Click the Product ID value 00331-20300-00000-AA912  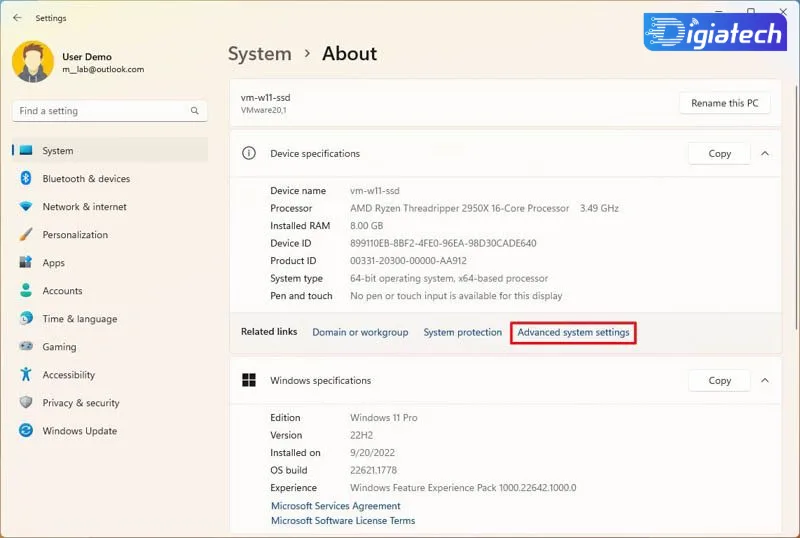click(408, 261)
